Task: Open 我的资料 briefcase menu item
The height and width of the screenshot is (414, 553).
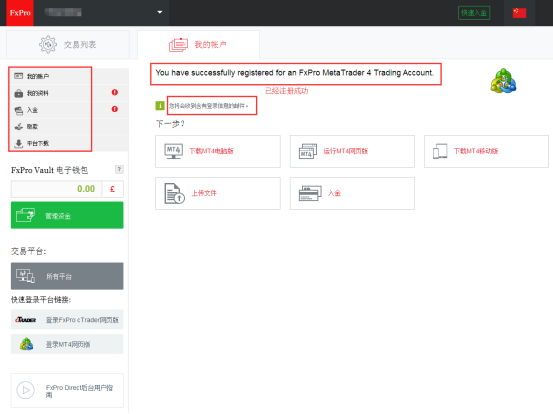Action: [x=50, y=93]
